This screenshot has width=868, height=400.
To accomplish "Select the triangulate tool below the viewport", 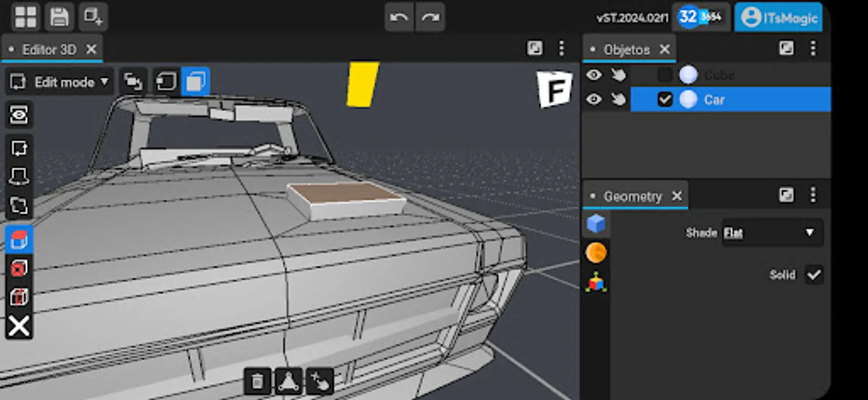I will pos(288,381).
